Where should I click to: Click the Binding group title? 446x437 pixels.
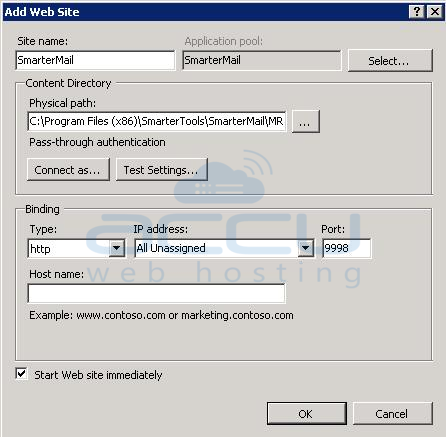[x=42, y=209]
